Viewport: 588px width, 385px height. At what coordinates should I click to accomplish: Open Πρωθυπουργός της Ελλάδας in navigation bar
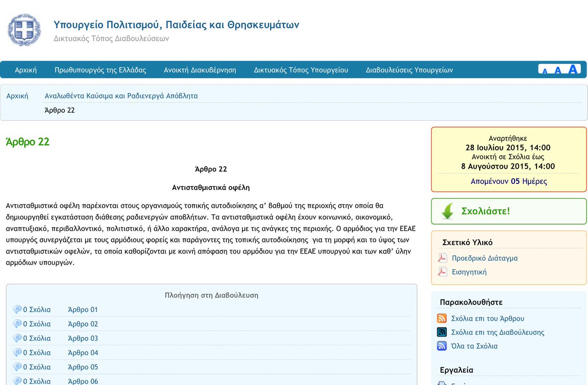pos(100,70)
